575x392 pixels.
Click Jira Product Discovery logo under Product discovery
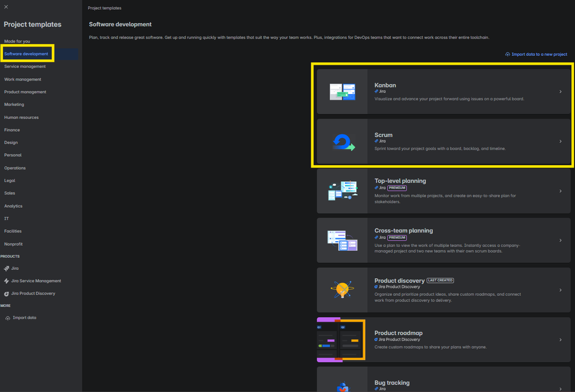click(x=376, y=287)
